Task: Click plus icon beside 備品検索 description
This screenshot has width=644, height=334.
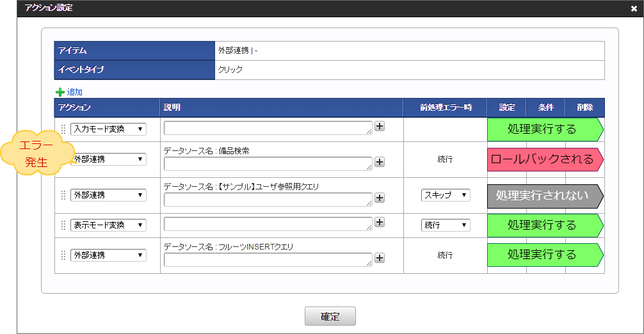Action: pyautogui.click(x=380, y=162)
